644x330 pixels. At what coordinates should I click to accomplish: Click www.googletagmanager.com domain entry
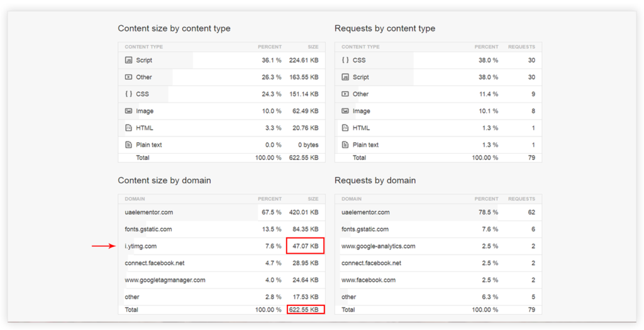(165, 280)
